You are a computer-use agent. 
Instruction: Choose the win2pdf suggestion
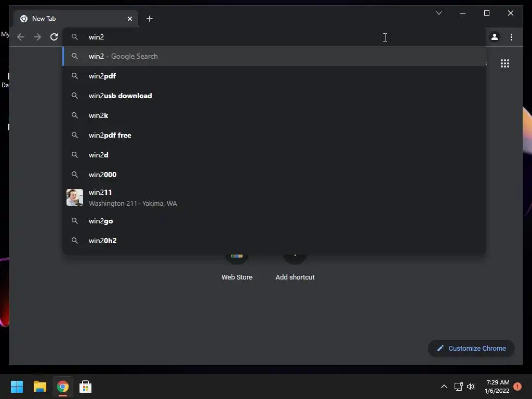pyautogui.click(x=274, y=76)
